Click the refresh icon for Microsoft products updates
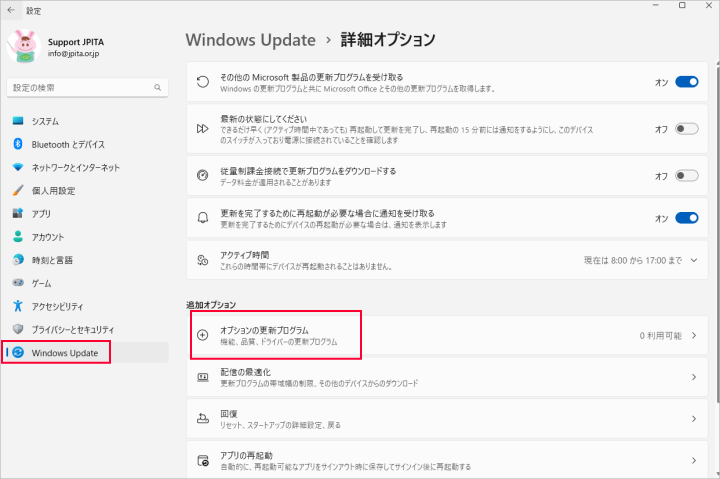This screenshot has height=479, width=720. click(x=202, y=82)
